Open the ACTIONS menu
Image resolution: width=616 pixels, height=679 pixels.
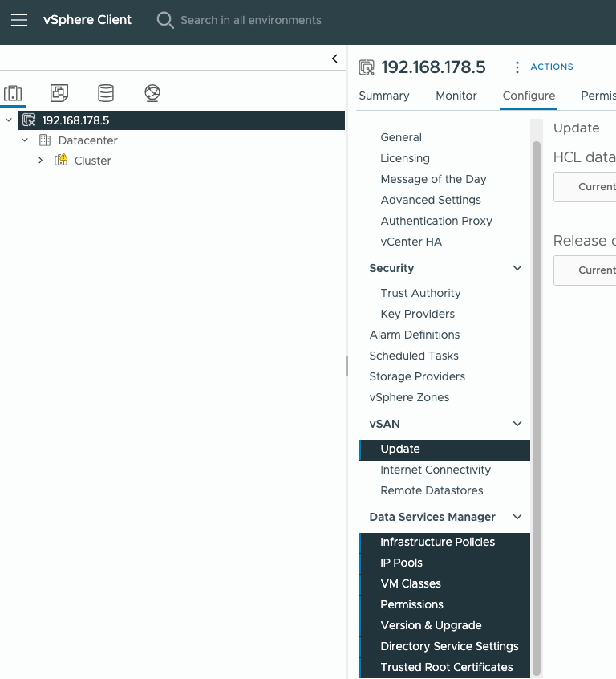(x=552, y=67)
